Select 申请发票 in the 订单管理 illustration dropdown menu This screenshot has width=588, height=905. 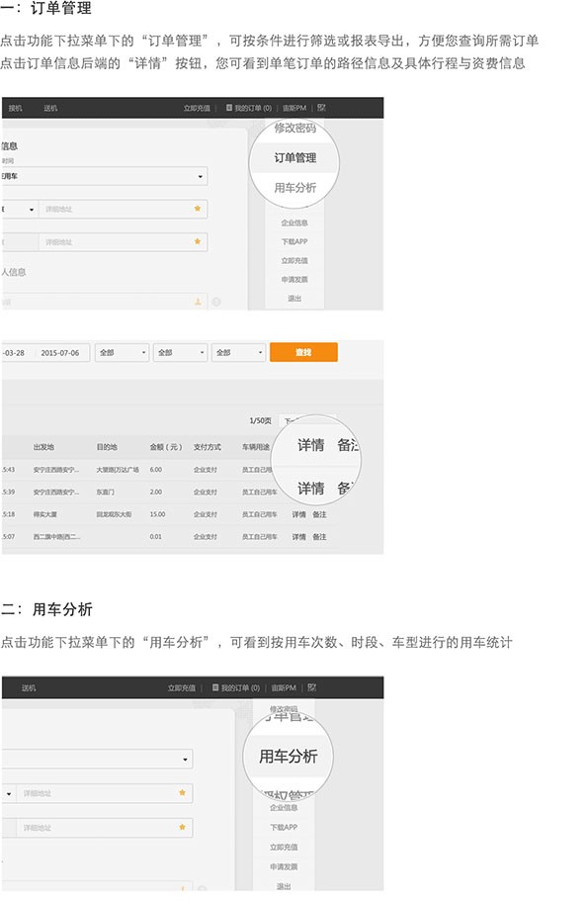[x=294, y=279]
